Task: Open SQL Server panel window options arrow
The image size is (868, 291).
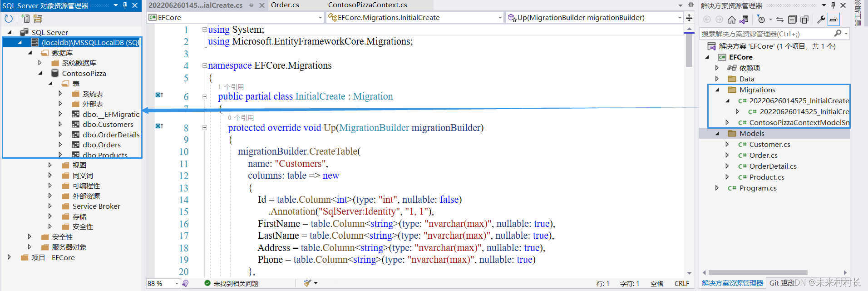Action: click(116, 5)
